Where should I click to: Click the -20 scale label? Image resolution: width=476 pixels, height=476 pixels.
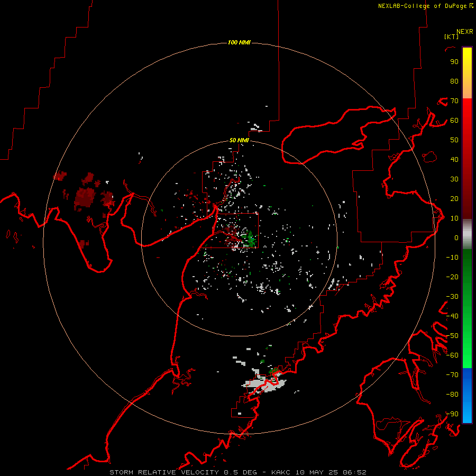click(x=452, y=277)
